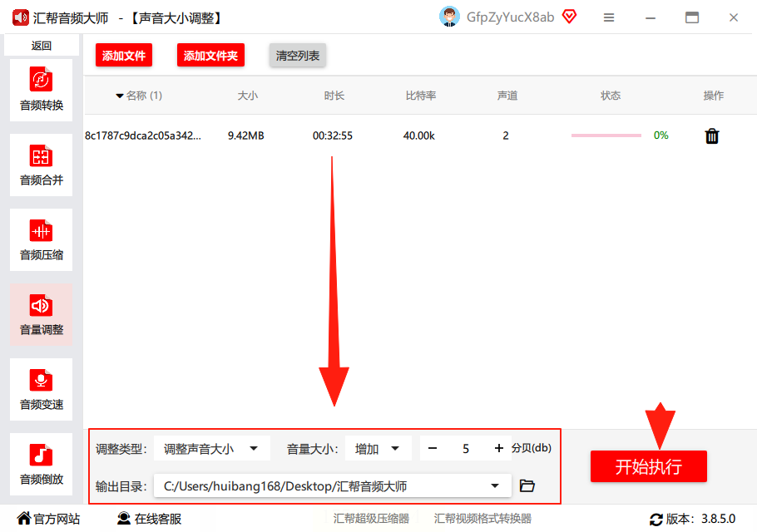Image resolution: width=757 pixels, height=532 pixels.
Task: Select the 音量调整 volume adjust tool
Action: pos(41,314)
